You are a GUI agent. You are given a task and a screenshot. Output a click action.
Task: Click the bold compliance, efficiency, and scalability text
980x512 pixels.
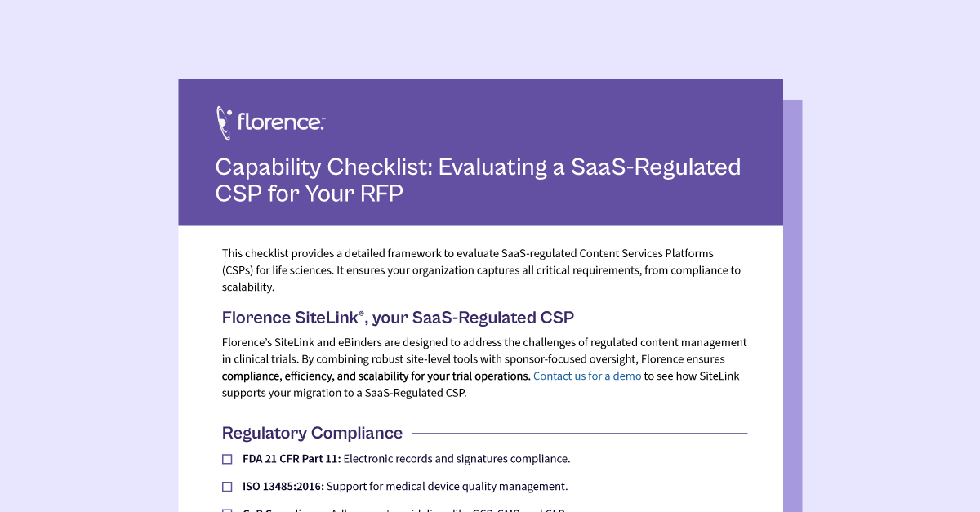tap(376, 376)
